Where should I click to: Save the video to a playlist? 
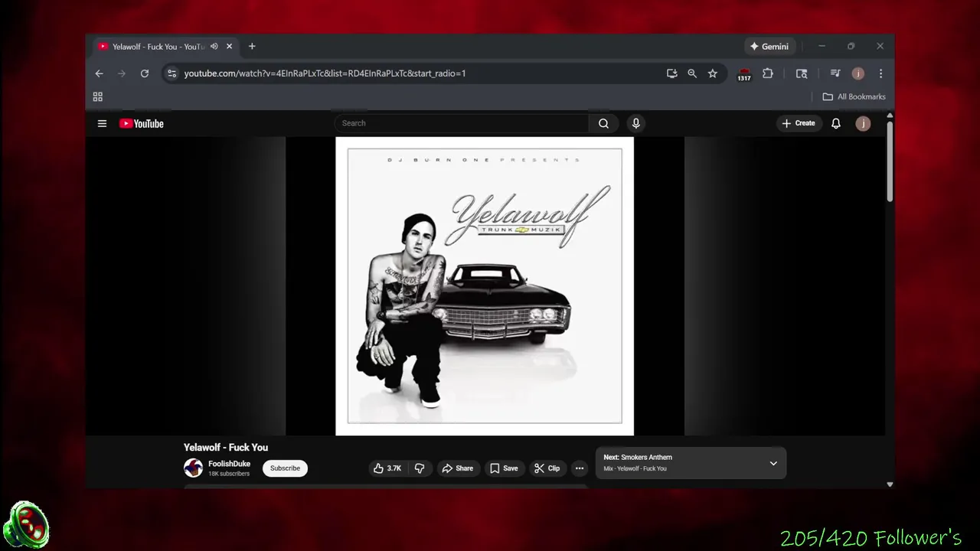tap(504, 468)
